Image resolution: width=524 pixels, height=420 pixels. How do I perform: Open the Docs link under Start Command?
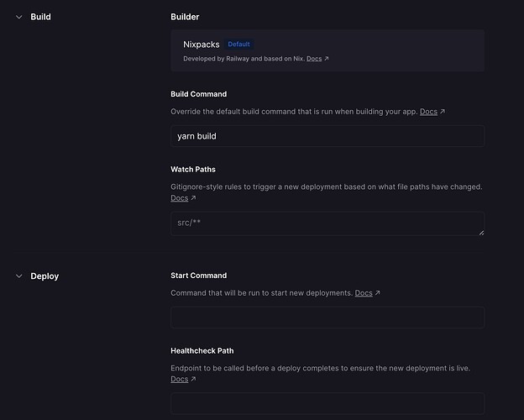pyautogui.click(x=363, y=293)
